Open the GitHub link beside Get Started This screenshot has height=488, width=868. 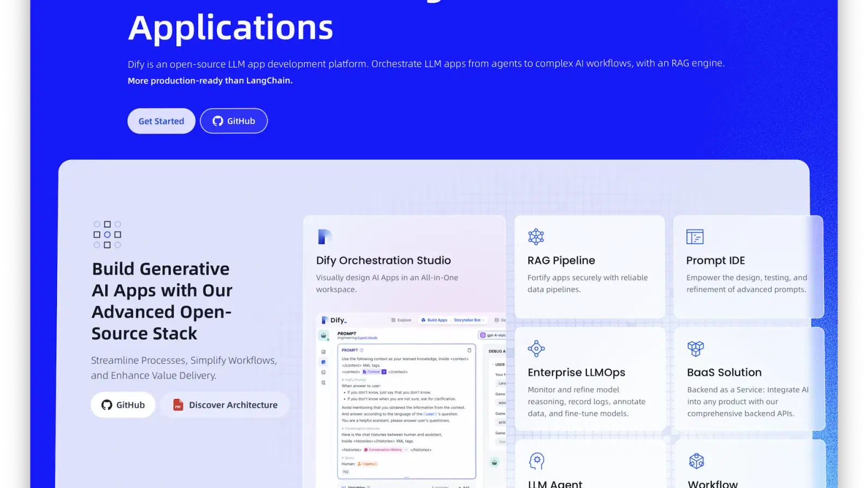[234, 121]
